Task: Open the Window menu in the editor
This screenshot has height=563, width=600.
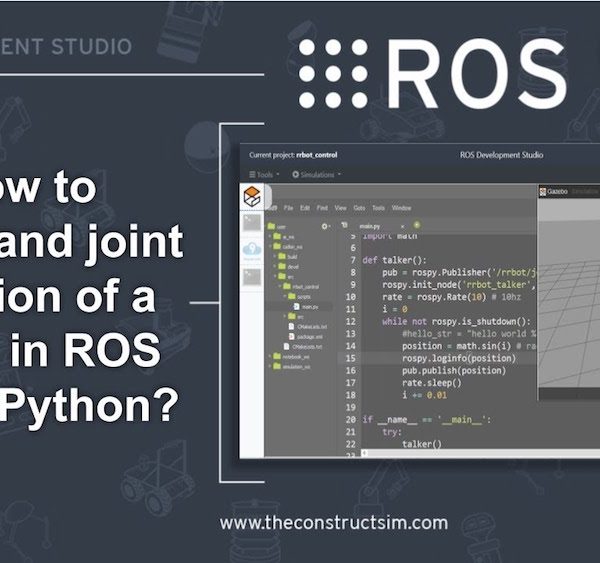Action: point(401,208)
